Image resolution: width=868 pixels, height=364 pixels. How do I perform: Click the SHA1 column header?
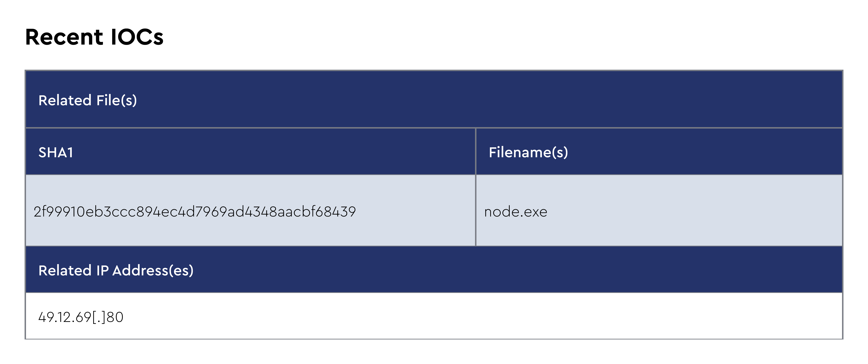pyautogui.click(x=56, y=152)
